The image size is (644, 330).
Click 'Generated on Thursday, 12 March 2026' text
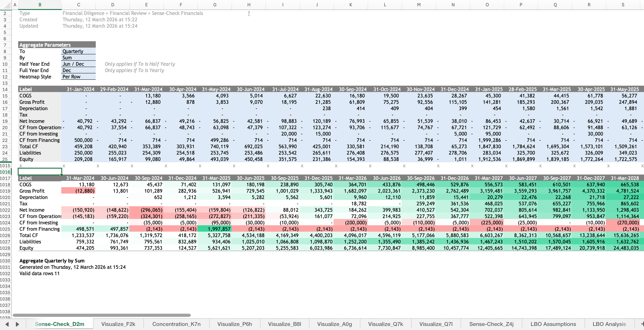(72, 267)
